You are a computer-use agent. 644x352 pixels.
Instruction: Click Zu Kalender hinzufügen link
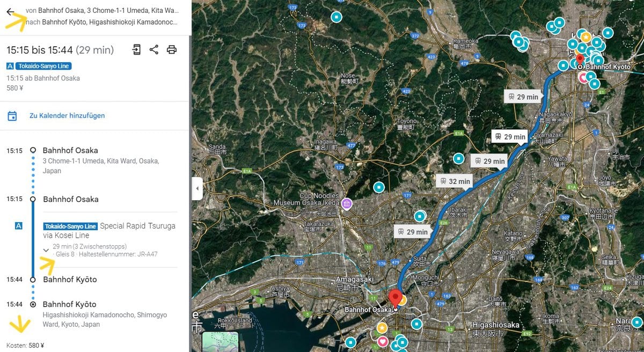click(67, 115)
